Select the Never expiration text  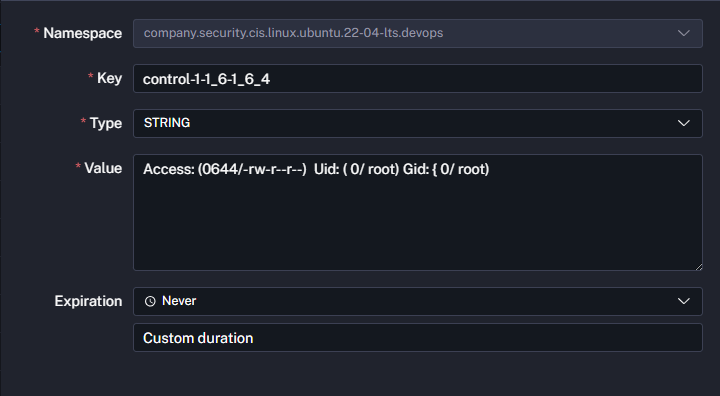(x=179, y=301)
